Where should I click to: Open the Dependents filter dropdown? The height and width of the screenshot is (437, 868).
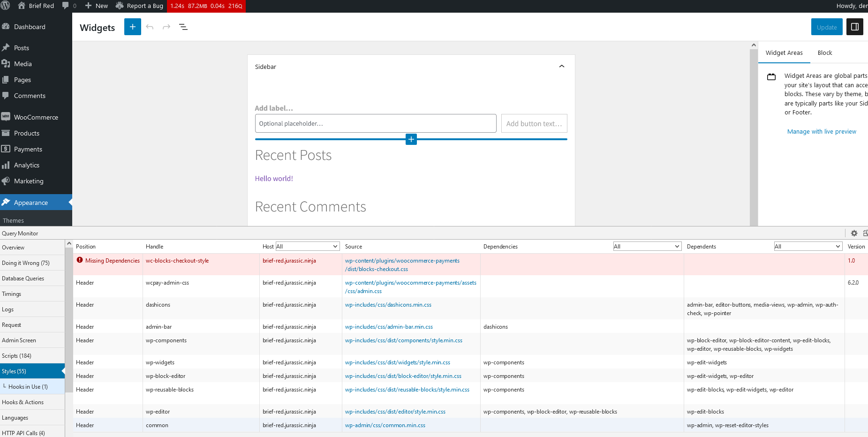[x=808, y=246]
